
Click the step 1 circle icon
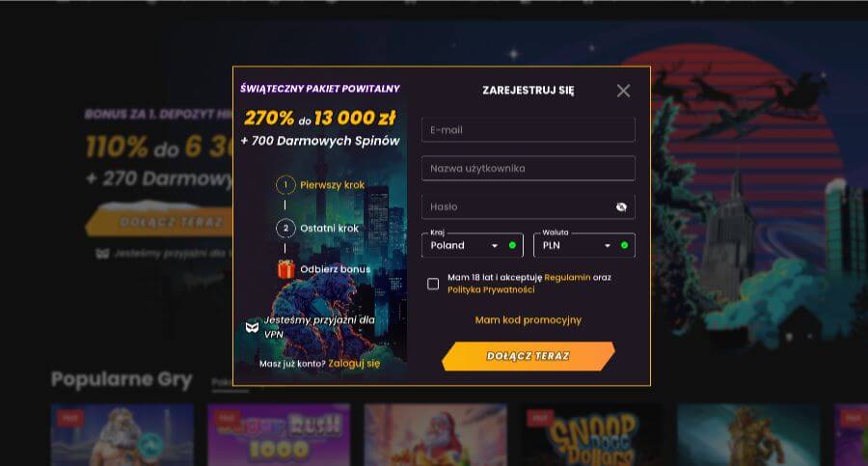click(x=285, y=184)
